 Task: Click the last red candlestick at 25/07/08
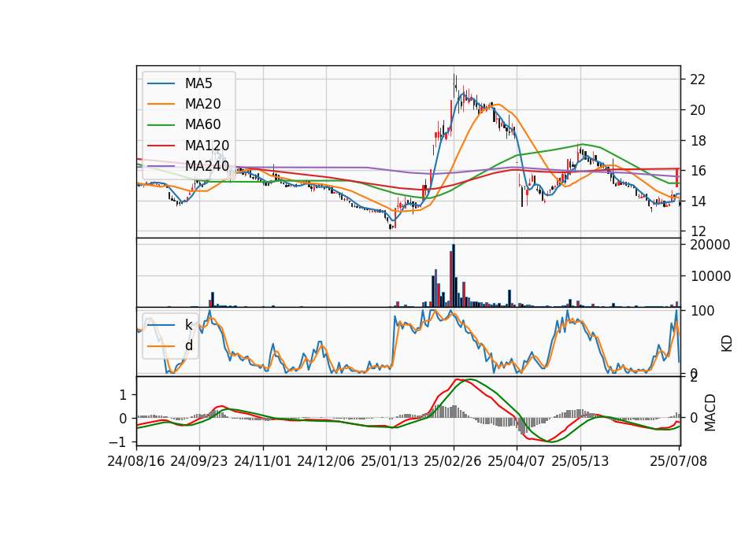pos(677,178)
